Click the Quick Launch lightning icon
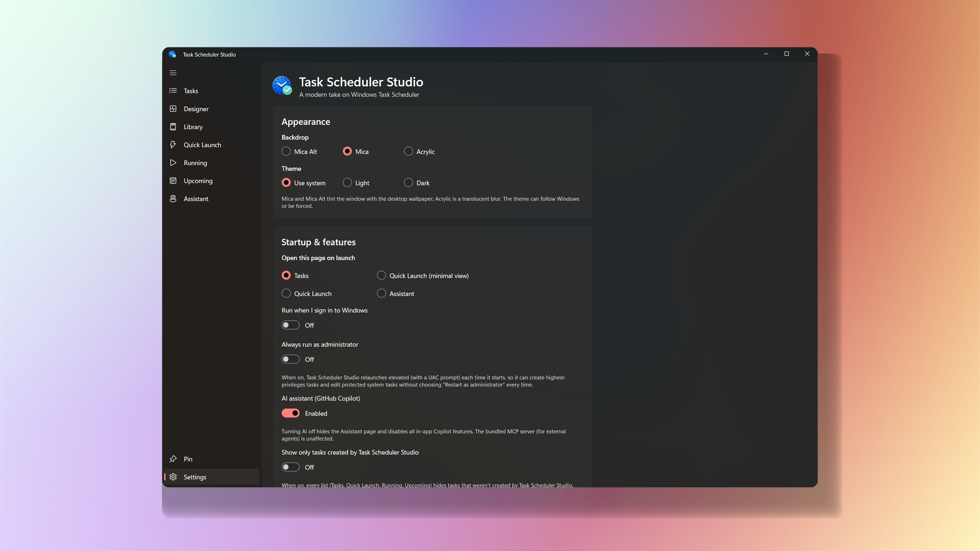This screenshot has height=551, width=980. point(173,145)
